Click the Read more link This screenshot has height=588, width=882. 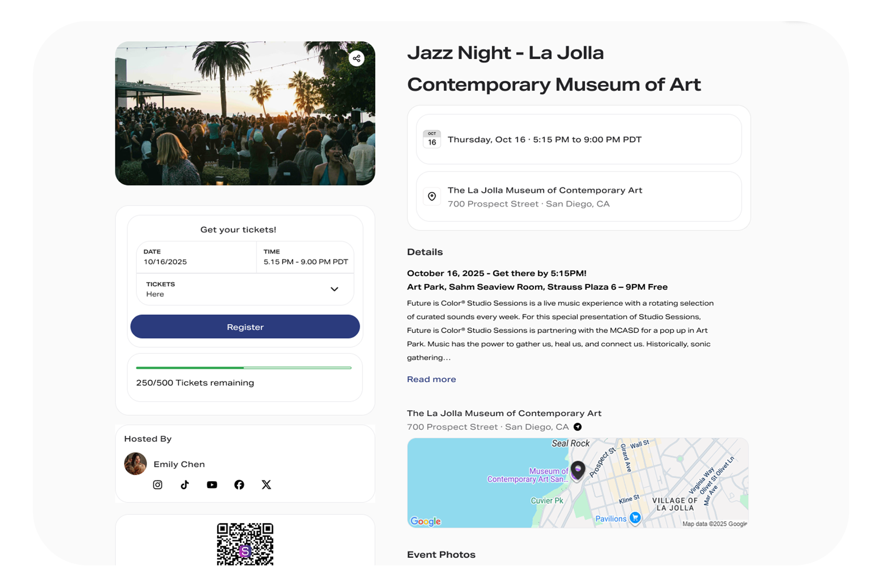tap(431, 379)
